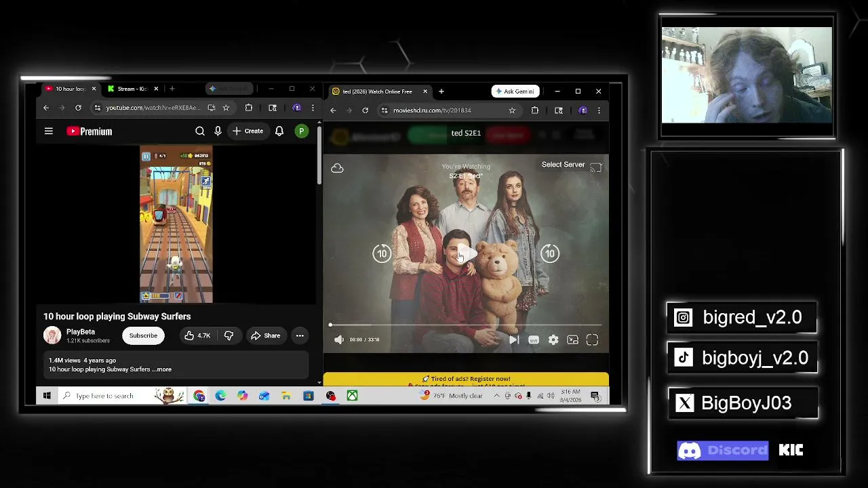Go back in YouTube browser window

(x=46, y=108)
